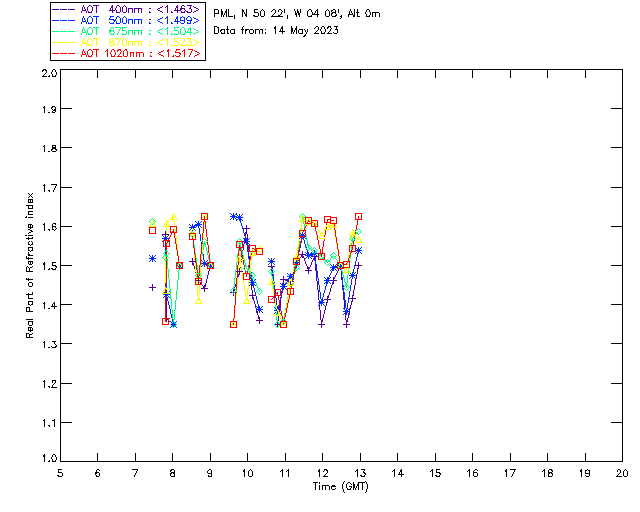Click the 8 x-axis tick label

(x=172, y=473)
